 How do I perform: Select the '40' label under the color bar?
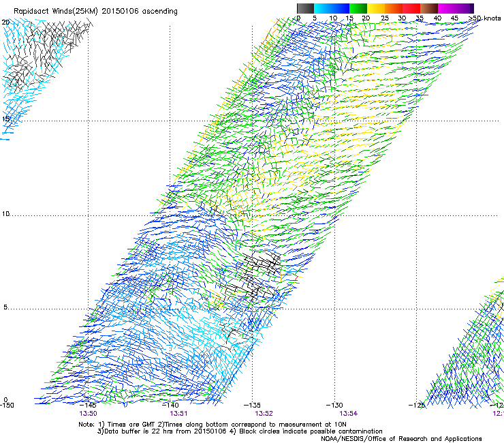(437, 18)
